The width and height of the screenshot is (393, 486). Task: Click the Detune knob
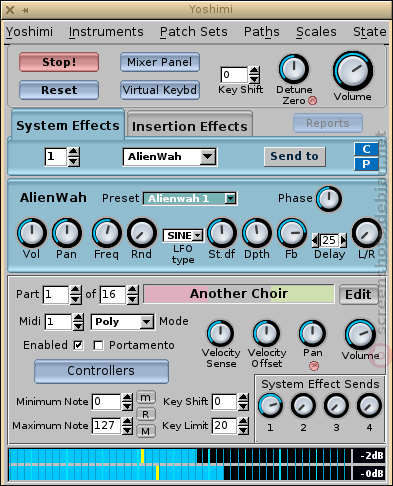pos(294,69)
